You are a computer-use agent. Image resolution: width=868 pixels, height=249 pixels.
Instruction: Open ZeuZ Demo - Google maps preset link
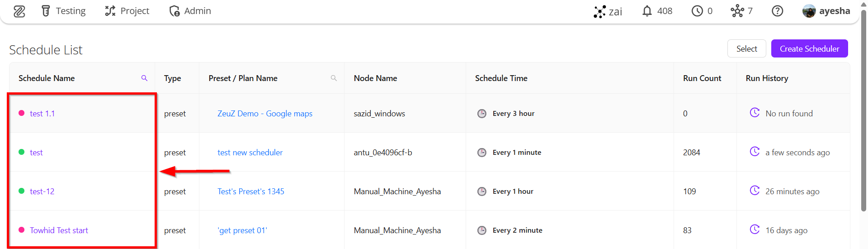pos(265,114)
